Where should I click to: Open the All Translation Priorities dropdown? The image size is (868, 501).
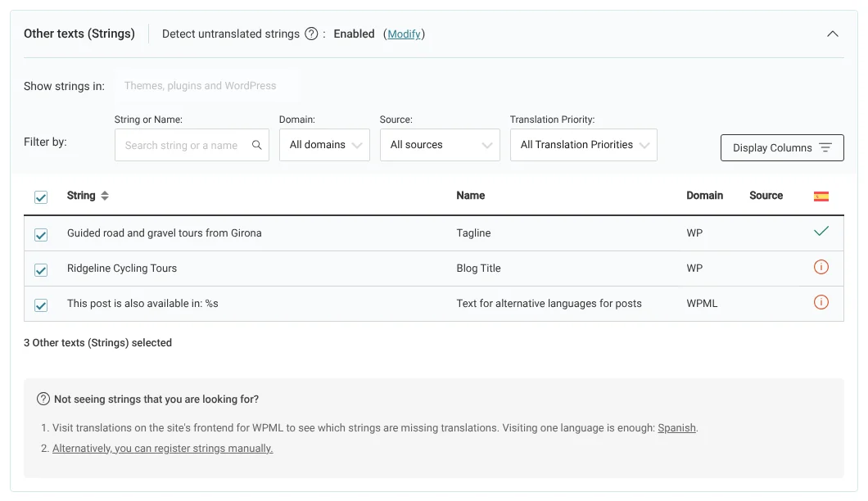pyautogui.click(x=584, y=145)
